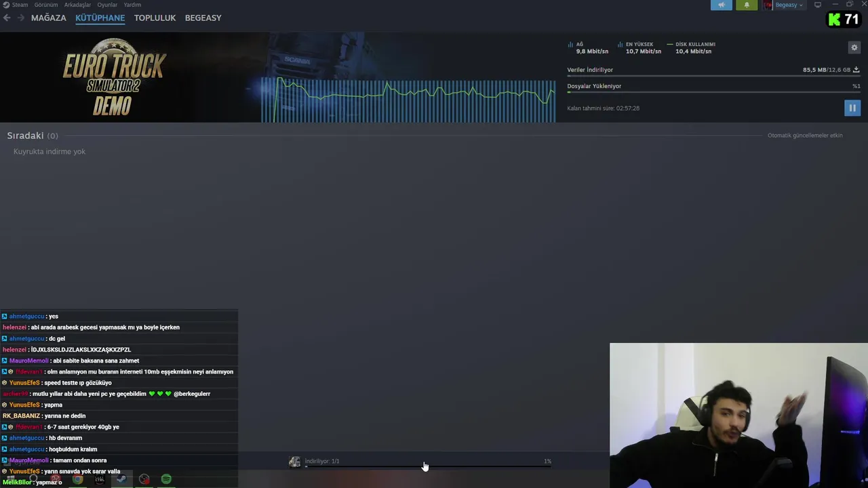Click the game icon beside İndiriliyor
Image resolution: width=868 pixels, height=488 pixels.
click(x=294, y=462)
